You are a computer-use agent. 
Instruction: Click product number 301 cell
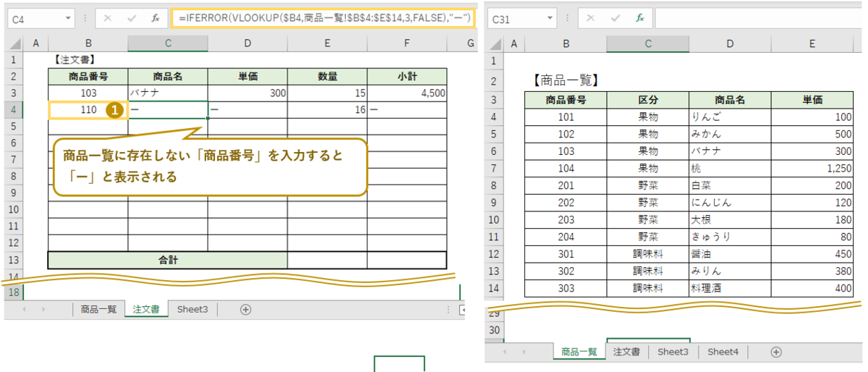pos(566,253)
